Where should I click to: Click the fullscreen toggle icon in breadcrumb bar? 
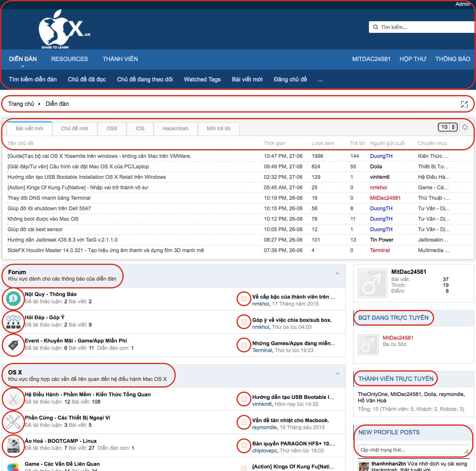point(464,104)
